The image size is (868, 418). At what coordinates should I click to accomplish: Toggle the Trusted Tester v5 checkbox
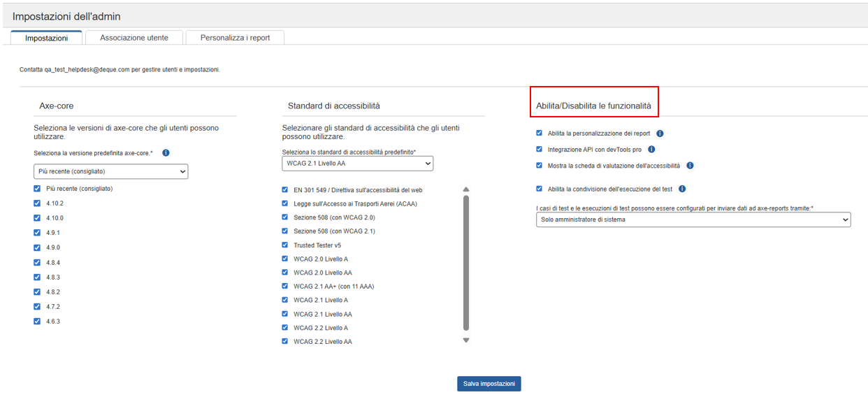coord(285,245)
